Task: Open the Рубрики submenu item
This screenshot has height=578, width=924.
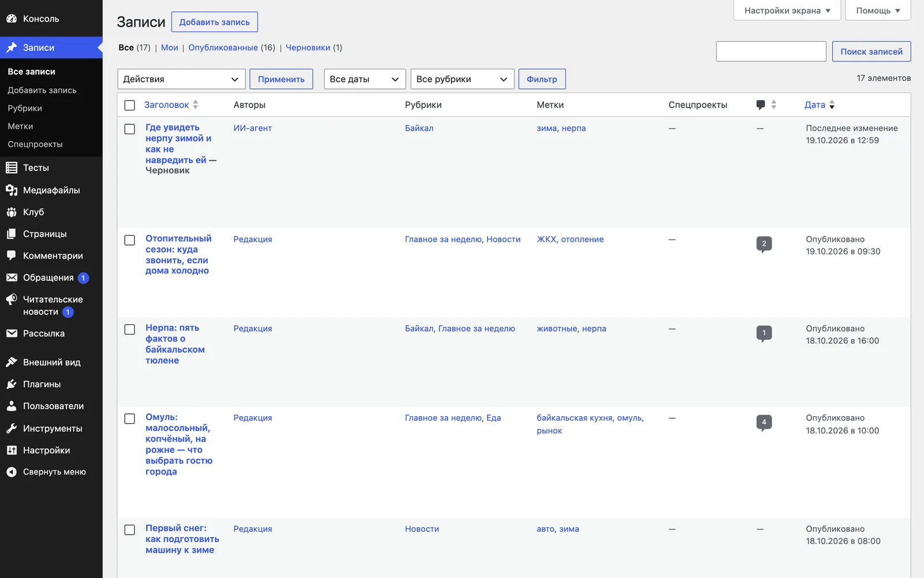Action: 25,108
